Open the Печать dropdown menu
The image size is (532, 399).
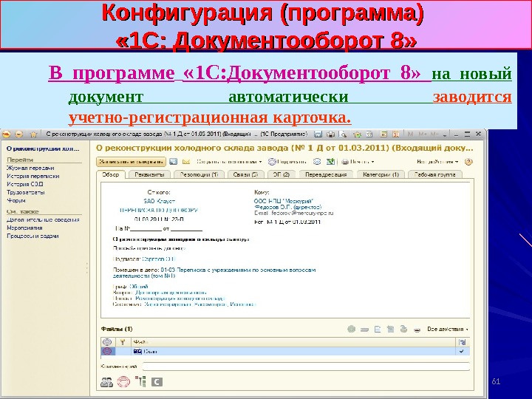(x=358, y=162)
